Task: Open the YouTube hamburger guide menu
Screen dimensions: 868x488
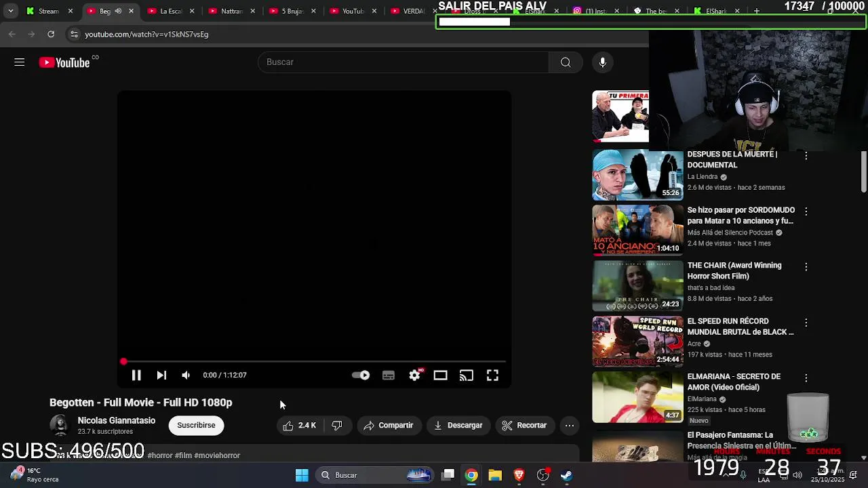Action: pos(19,62)
